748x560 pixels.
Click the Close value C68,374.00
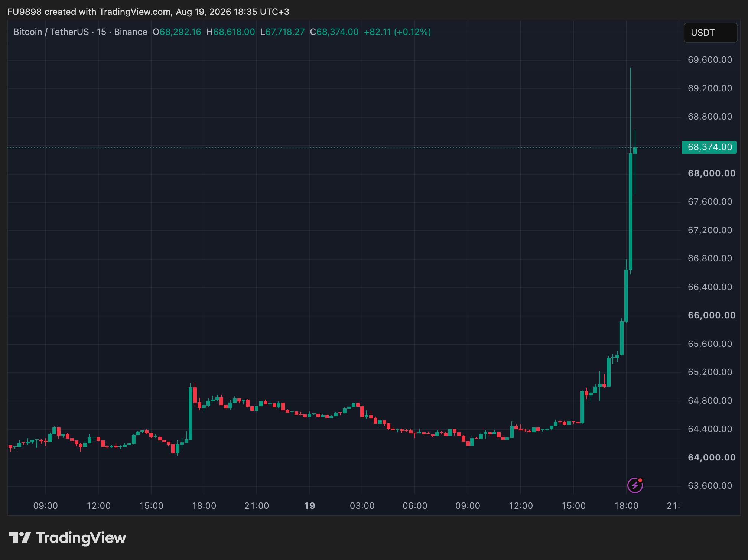334,32
